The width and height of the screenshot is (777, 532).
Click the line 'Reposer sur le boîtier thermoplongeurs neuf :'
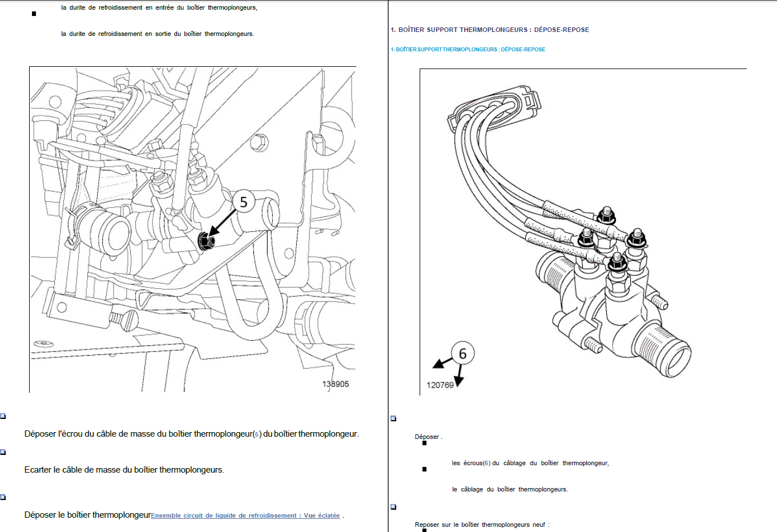(482, 525)
